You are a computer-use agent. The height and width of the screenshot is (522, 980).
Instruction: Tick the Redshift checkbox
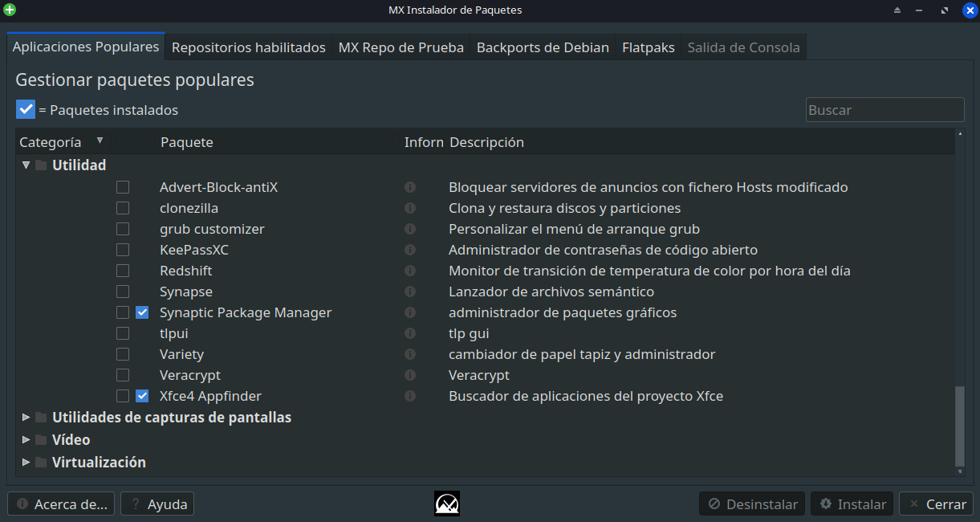[x=123, y=271]
